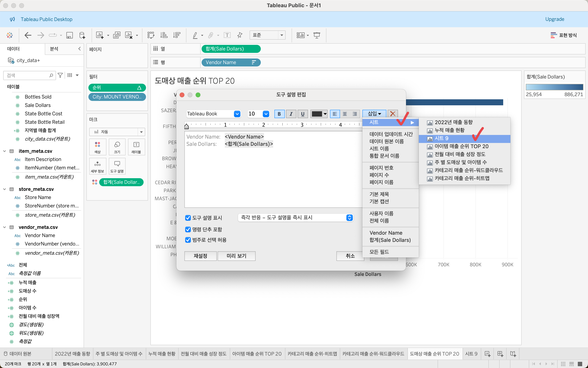Collapse the item_meta.csv table

click(x=5, y=151)
